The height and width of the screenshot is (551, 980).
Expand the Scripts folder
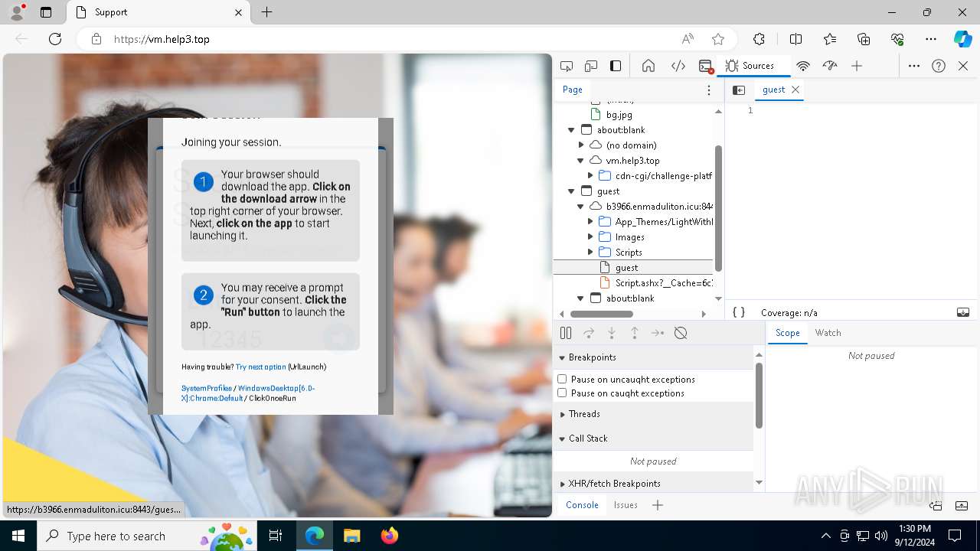pos(590,252)
